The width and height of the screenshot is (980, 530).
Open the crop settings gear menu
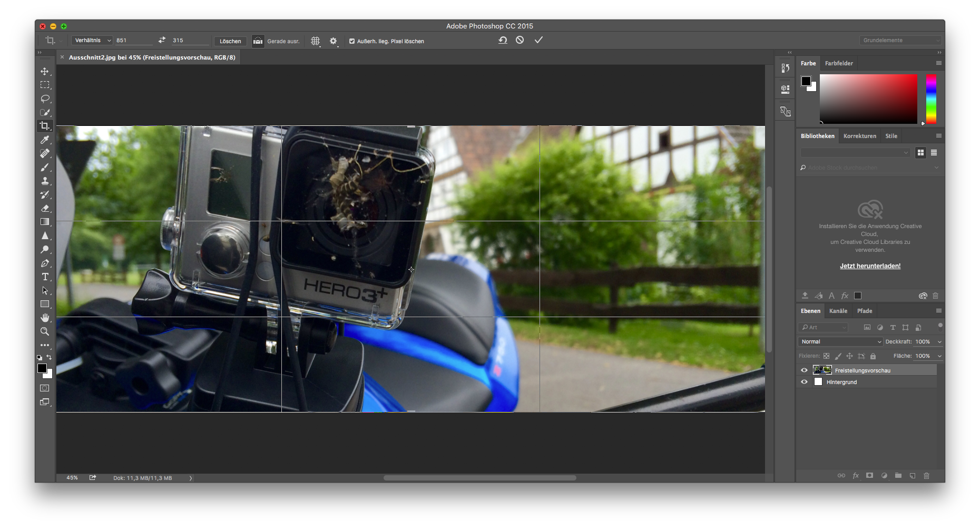[x=334, y=41]
